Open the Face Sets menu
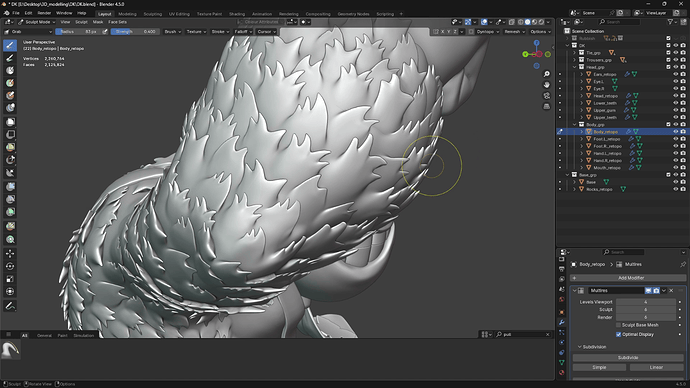The height and width of the screenshot is (388, 690). coord(117,22)
